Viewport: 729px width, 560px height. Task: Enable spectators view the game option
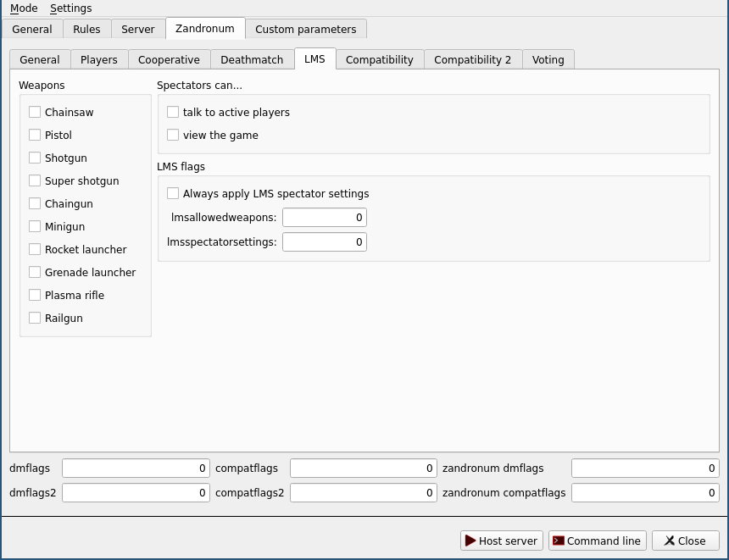[x=173, y=135]
